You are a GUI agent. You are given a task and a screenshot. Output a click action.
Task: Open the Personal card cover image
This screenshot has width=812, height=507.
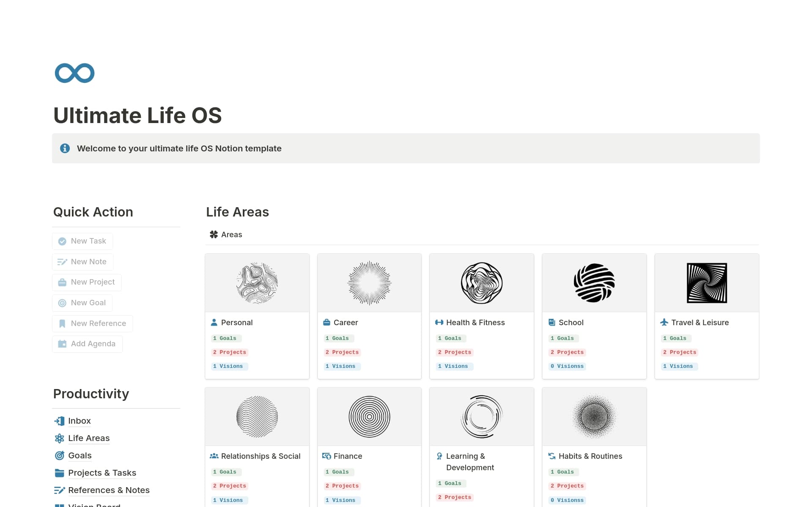[257, 283]
